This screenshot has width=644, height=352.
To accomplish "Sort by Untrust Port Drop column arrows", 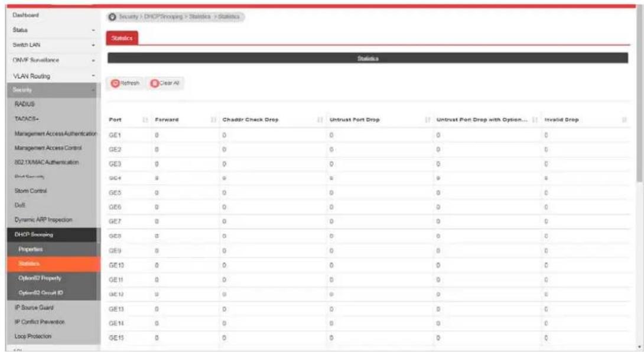I will click(x=428, y=120).
